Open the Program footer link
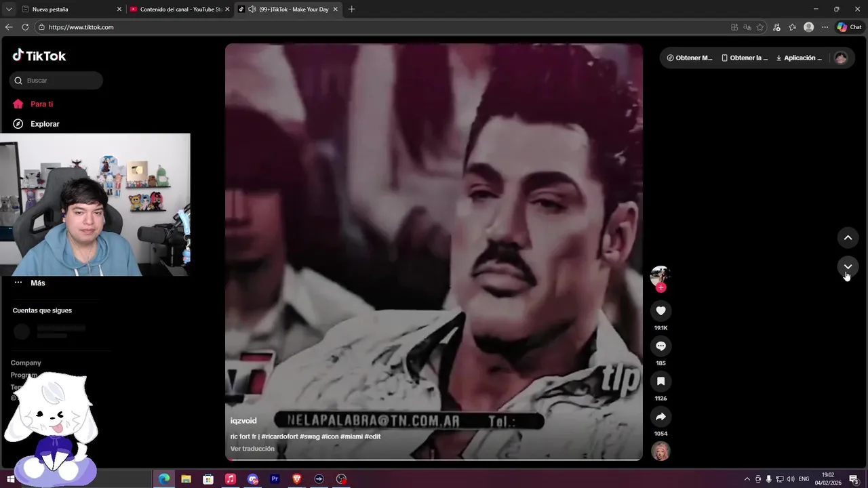Screen dimensions: 868x488 click(x=24, y=375)
